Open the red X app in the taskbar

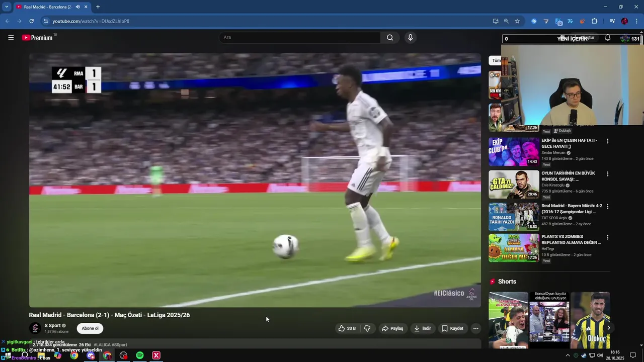[x=156, y=355]
